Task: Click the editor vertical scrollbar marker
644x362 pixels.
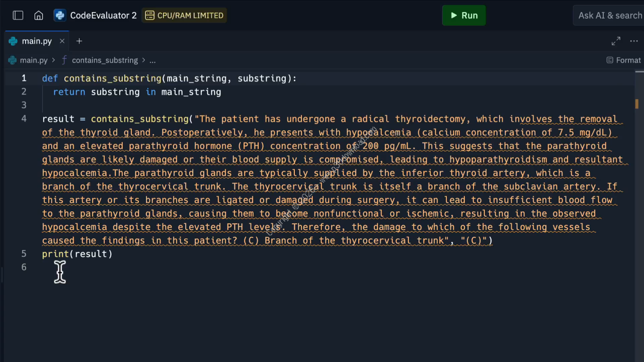Action: tap(636, 104)
